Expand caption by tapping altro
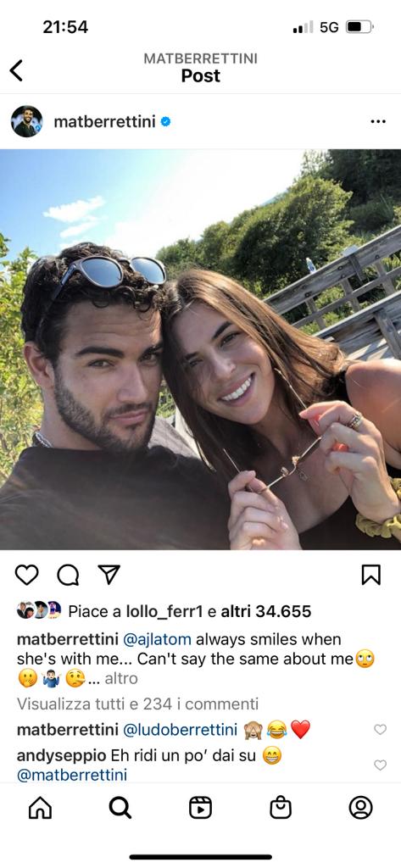Image resolution: width=401 pixels, height=868 pixels. coord(121,678)
